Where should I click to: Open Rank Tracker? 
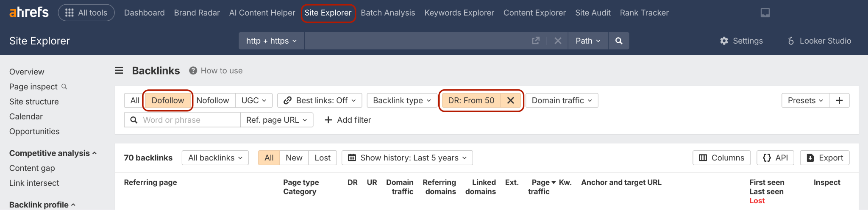tap(644, 13)
